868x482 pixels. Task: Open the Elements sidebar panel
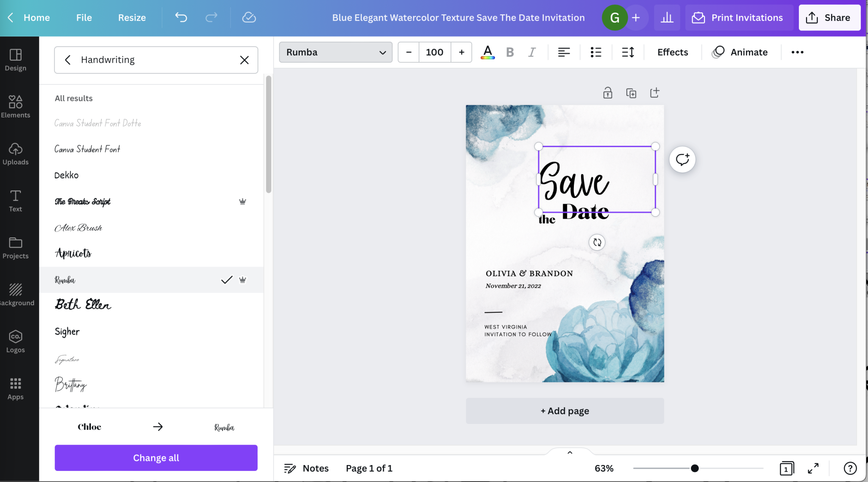(15, 106)
